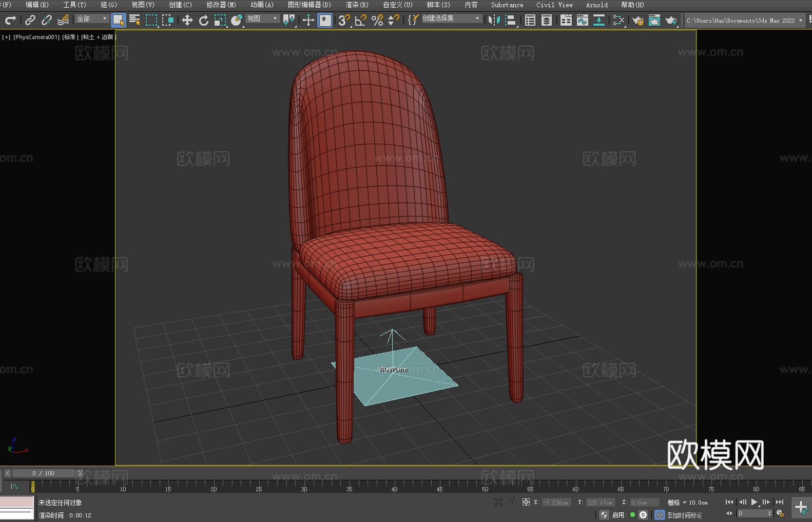Open the Curve Editor
812x522 pixels.
[x=583, y=20]
